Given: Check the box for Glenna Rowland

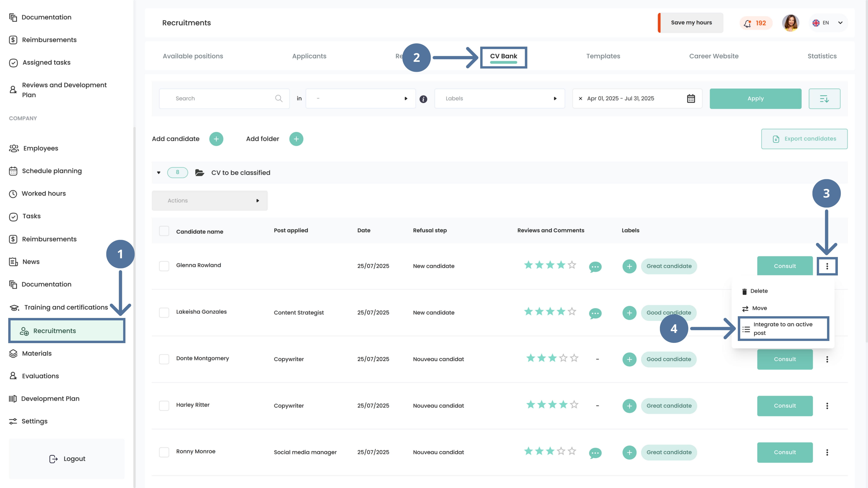Looking at the screenshot, I should pos(164,266).
